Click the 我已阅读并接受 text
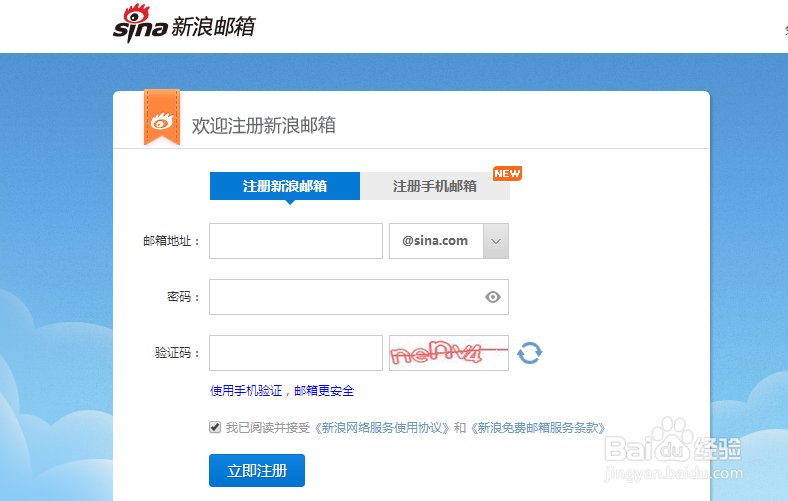Viewport: 788px width, 501px height. tap(268, 428)
